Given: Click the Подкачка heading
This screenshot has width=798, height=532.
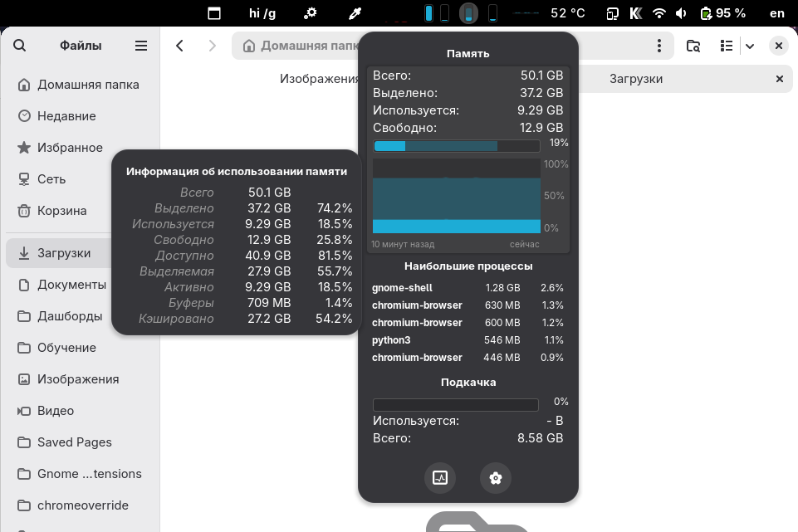Looking at the screenshot, I should click(468, 383).
